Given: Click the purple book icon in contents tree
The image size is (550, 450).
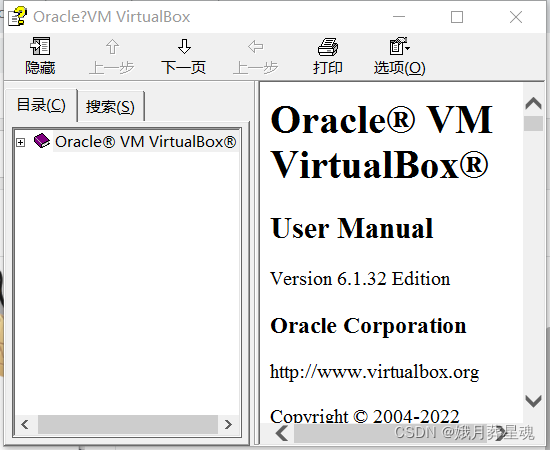Looking at the screenshot, I should [x=42, y=141].
